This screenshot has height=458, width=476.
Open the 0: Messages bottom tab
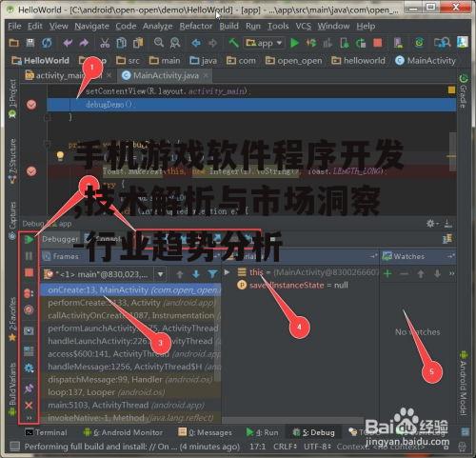point(206,432)
